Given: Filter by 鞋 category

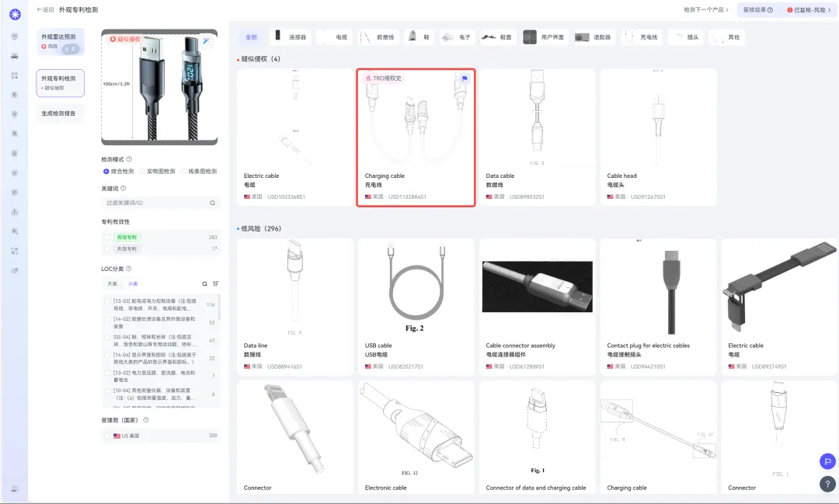Looking at the screenshot, I should [419, 37].
